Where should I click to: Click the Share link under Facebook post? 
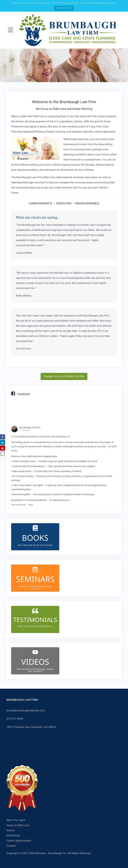pyautogui.click(x=31, y=505)
